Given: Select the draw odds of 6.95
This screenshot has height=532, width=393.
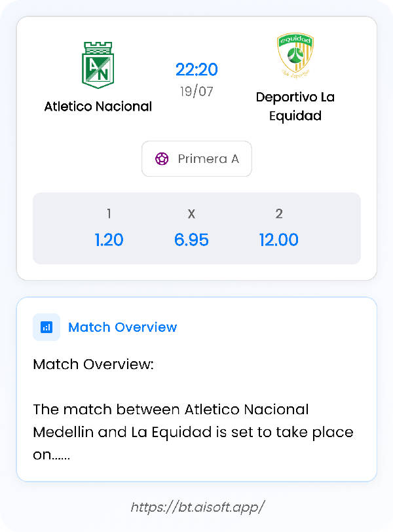Looking at the screenshot, I should pos(191,239).
